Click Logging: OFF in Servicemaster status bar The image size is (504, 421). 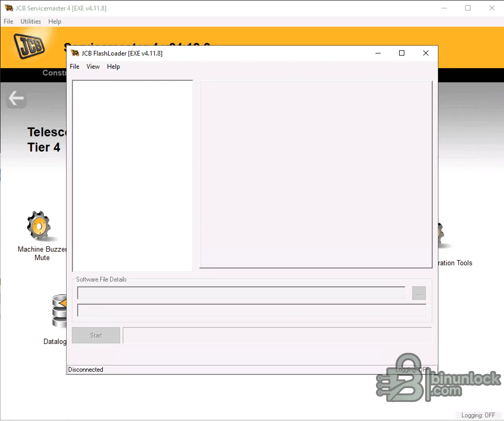point(478,415)
